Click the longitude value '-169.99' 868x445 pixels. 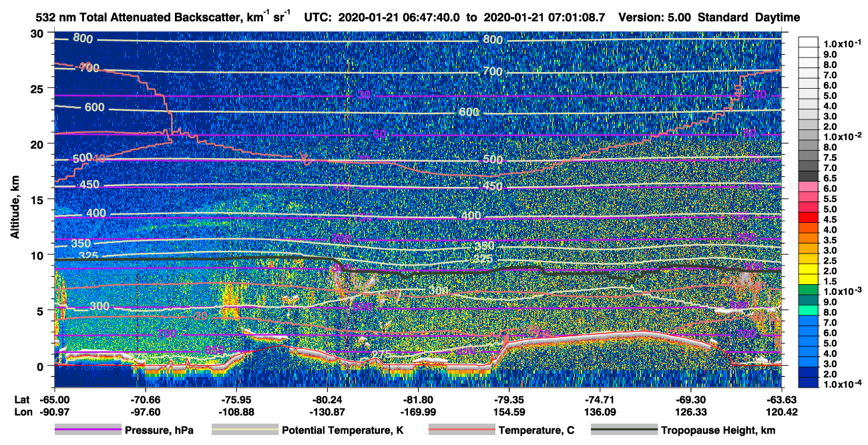418,412
